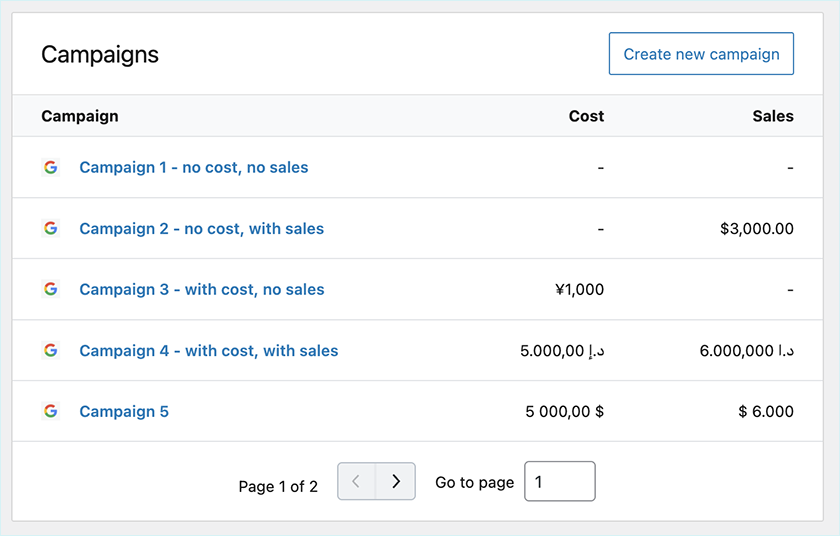The image size is (840, 536).
Task: Click the Cost column header
Action: coord(586,116)
